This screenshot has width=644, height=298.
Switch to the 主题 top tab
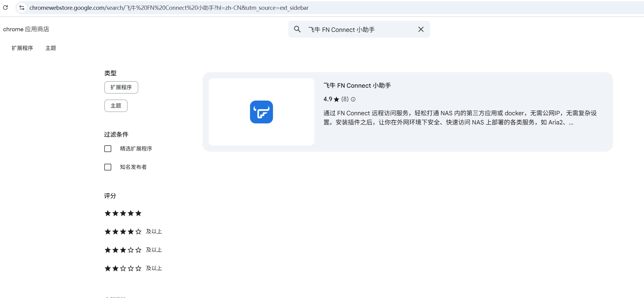coord(51,48)
